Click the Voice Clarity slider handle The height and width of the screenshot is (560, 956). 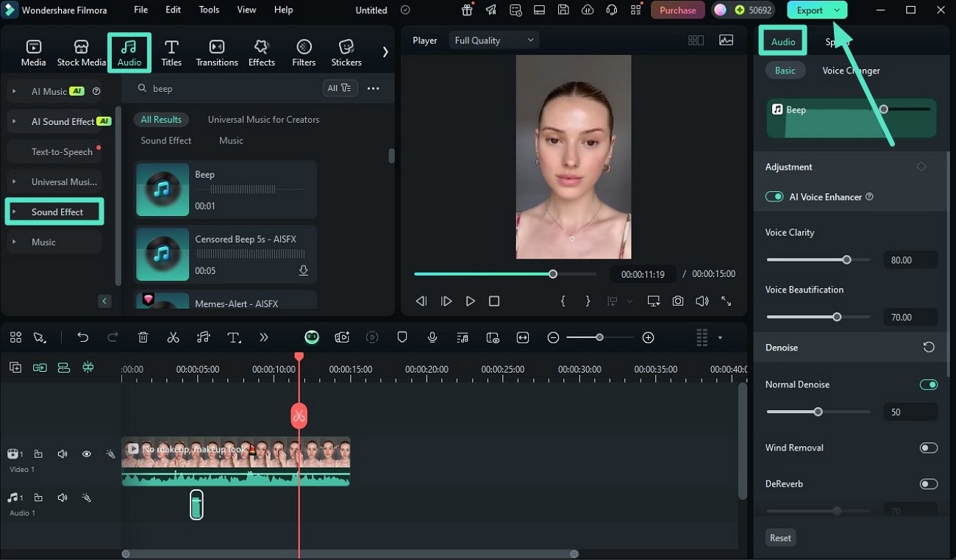(x=846, y=259)
